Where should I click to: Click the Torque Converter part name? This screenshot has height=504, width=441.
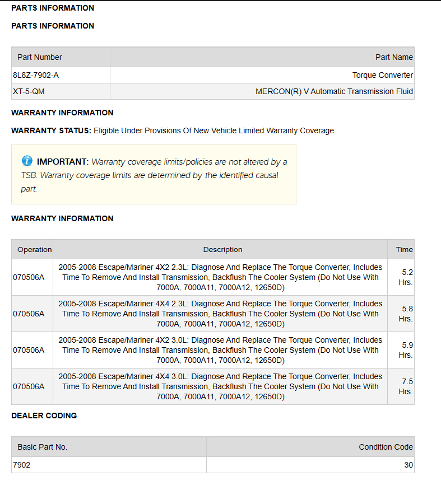382,75
